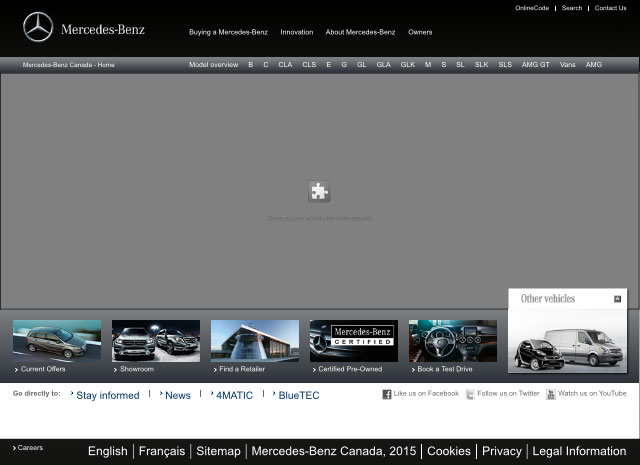Select the C class model
The width and height of the screenshot is (640, 465).
(x=266, y=65)
